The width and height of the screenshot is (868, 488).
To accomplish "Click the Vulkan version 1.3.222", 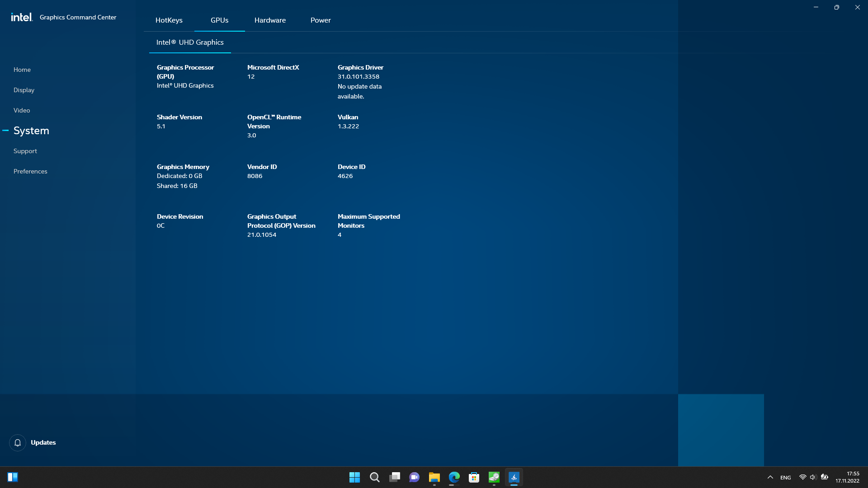I will 348,126.
